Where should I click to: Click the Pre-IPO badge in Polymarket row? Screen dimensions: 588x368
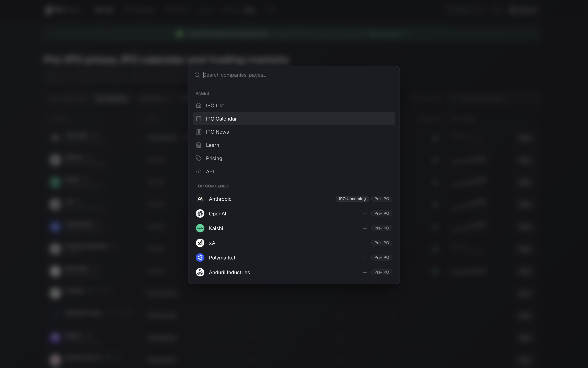tap(382, 257)
